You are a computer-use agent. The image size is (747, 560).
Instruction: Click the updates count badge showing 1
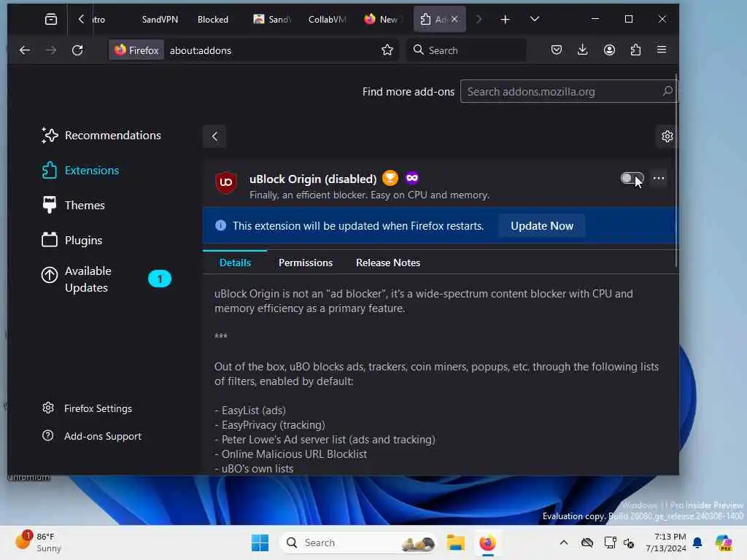tap(160, 279)
